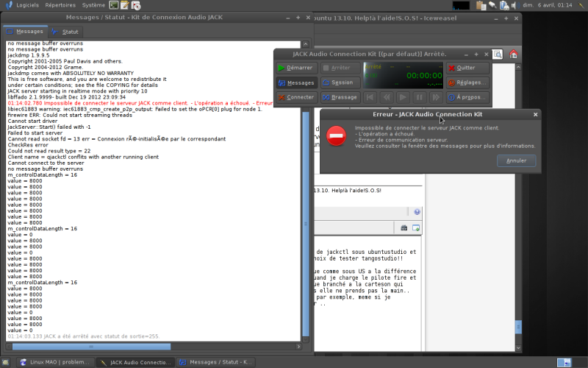This screenshot has height=368, width=588.
Task: Click the green-plus window icon in forum editor
Action: click(416, 228)
